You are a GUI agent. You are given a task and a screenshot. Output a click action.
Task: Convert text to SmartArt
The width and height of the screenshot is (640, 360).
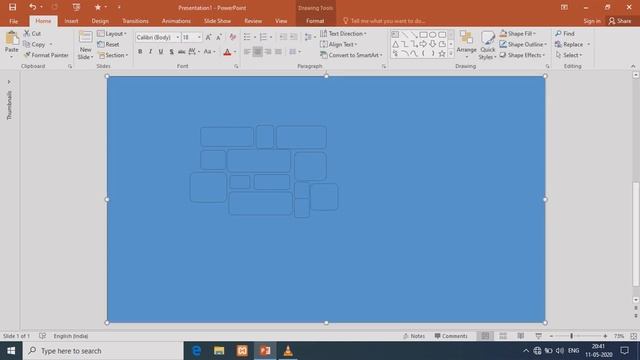[x=351, y=55]
